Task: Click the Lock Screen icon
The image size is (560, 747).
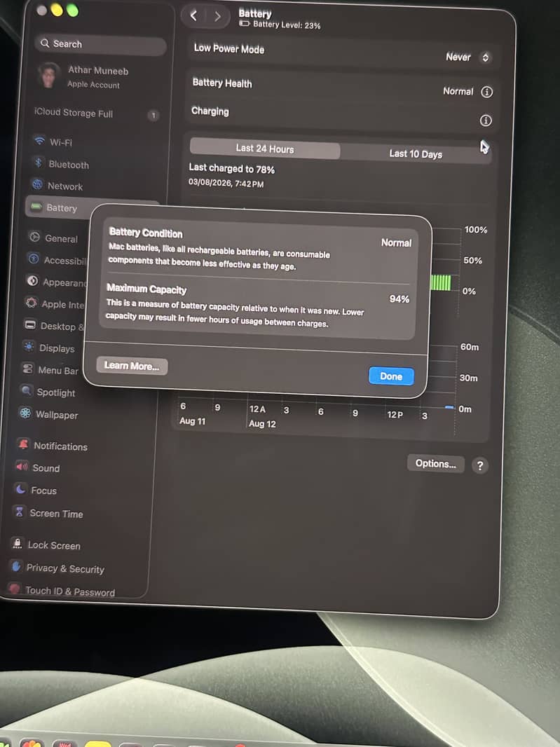Action: 18,542
